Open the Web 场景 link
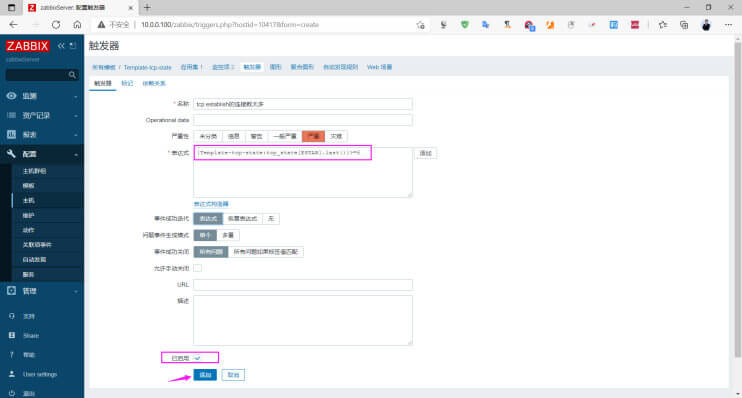 pyautogui.click(x=379, y=67)
